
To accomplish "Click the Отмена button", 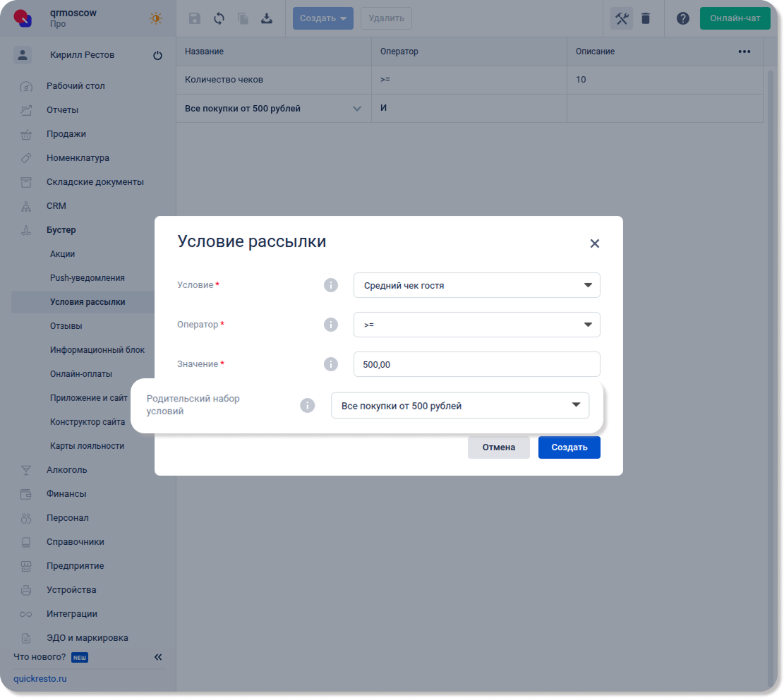I will click(498, 447).
